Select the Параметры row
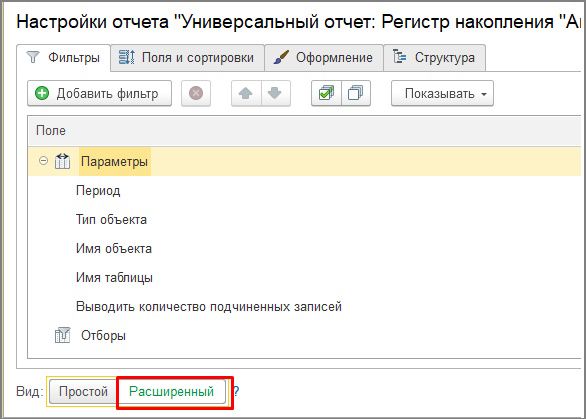Screen dimensions: 586x419 pos(305,161)
